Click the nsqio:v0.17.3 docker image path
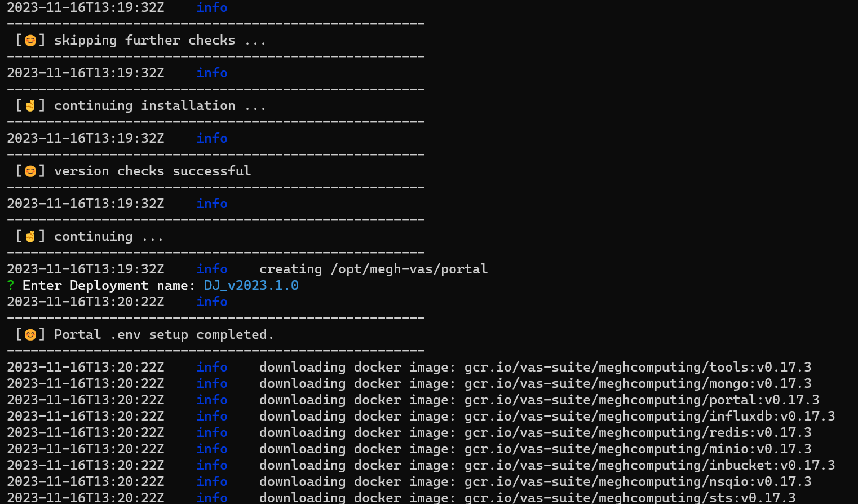The width and height of the screenshot is (858, 504). (638, 482)
